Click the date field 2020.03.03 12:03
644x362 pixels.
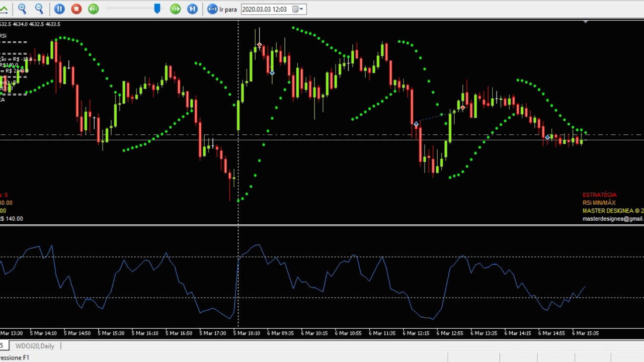(x=265, y=9)
